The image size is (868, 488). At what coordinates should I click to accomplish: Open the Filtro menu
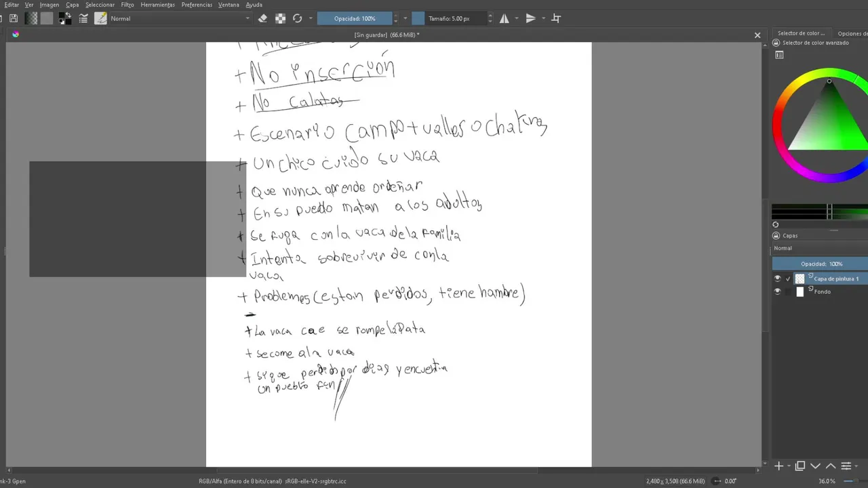127,5
